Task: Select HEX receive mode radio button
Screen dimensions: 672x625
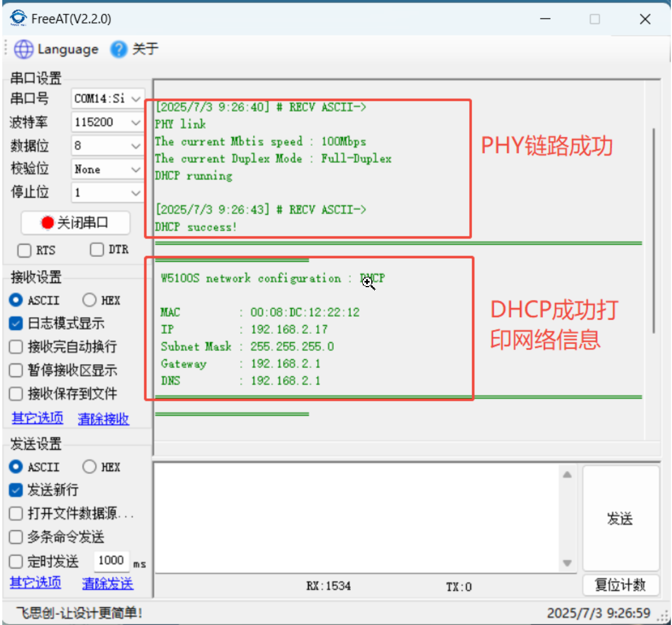Action: click(x=89, y=300)
